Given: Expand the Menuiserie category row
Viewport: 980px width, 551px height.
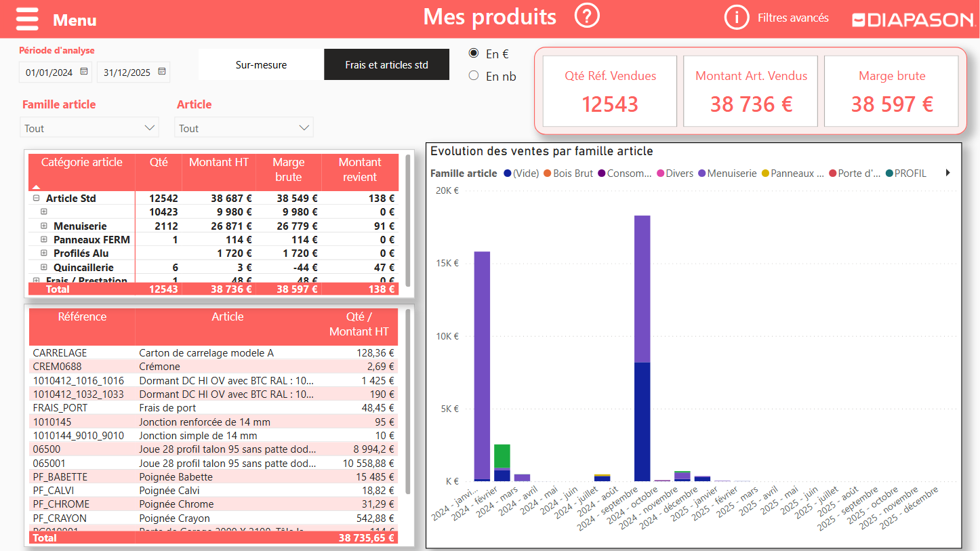Looking at the screenshot, I should [x=44, y=226].
